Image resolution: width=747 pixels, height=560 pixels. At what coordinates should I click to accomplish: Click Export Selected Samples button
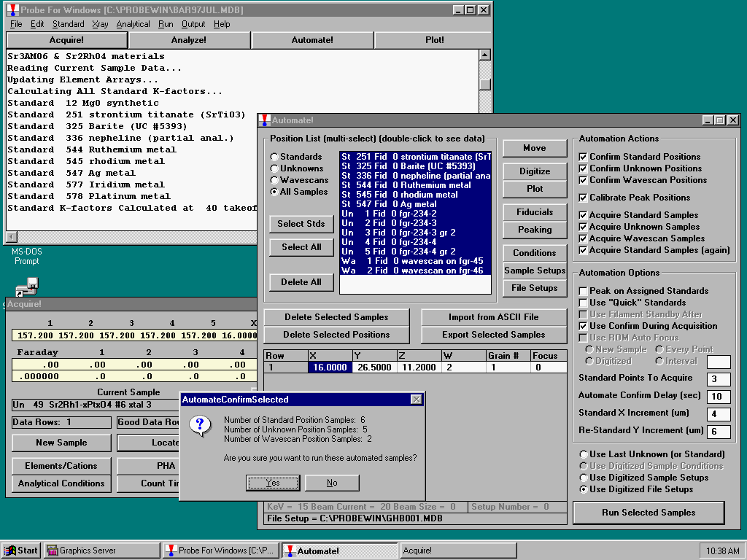pyautogui.click(x=494, y=335)
